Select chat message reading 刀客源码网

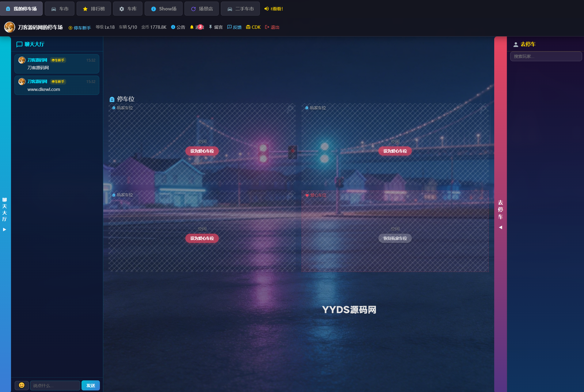[x=57, y=64]
